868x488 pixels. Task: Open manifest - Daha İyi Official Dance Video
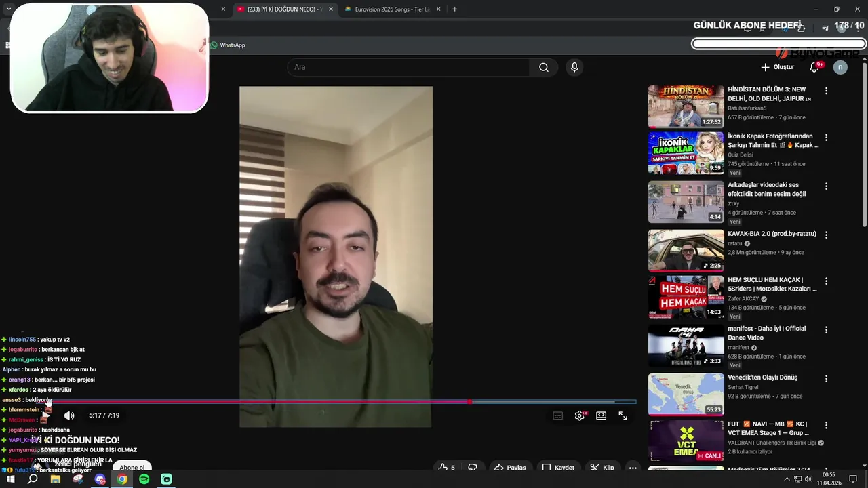point(767,333)
